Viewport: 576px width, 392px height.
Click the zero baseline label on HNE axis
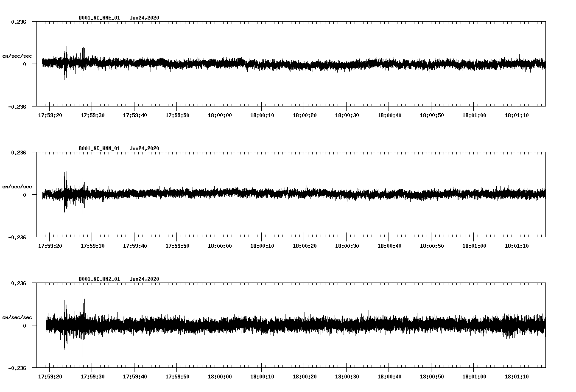point(25,64)
